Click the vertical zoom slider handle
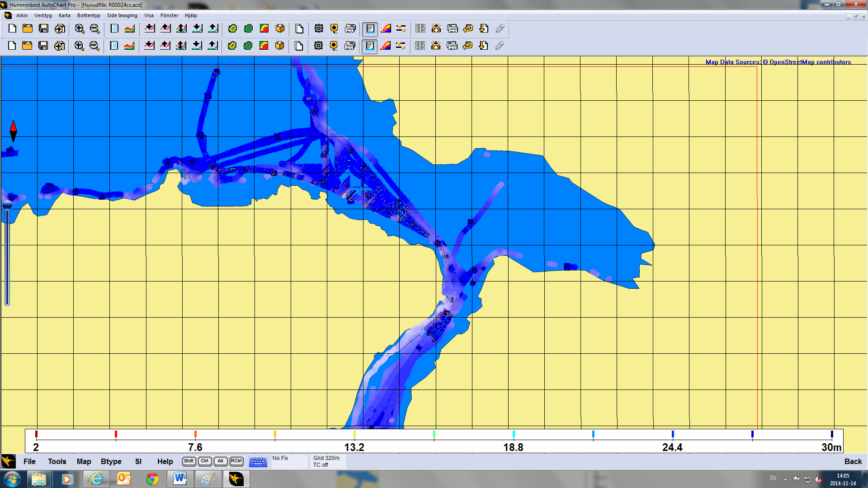The height and width of the screenshot is (488, 868). (x=7, y=206)
